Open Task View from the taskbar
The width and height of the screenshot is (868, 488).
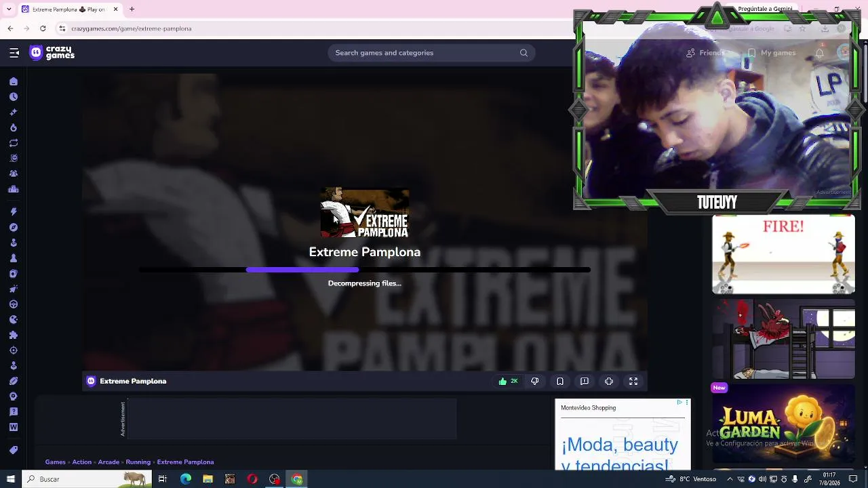point(163,479)
